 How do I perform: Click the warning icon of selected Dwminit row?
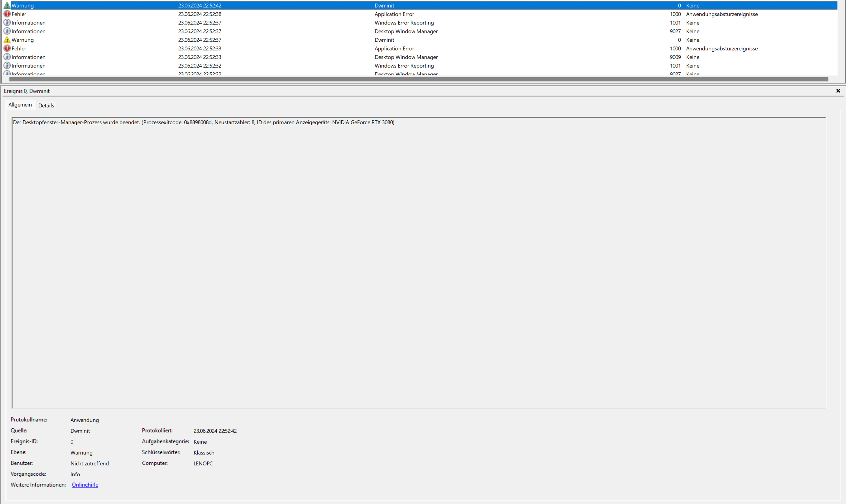click(x=7, y=5)
